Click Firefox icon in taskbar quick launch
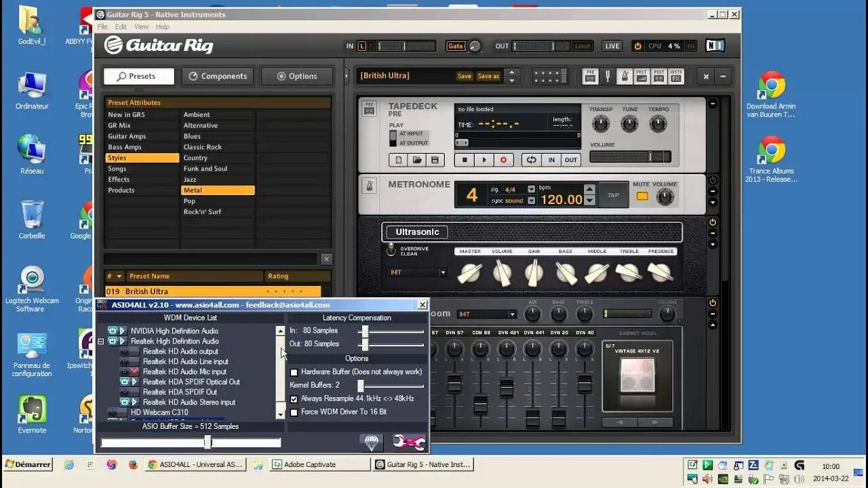Viewport: 868px width, 488px height. tap(133, 464)
